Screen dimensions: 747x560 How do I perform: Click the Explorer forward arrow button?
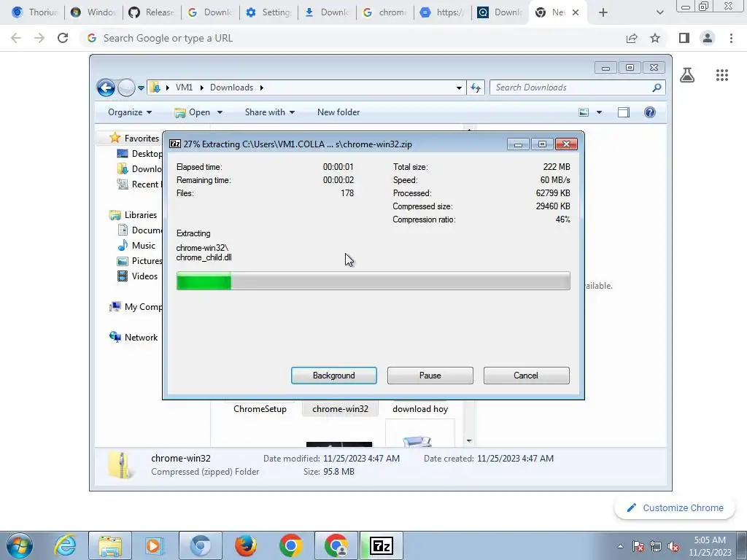pyautogui.click(x=126, y=87)
